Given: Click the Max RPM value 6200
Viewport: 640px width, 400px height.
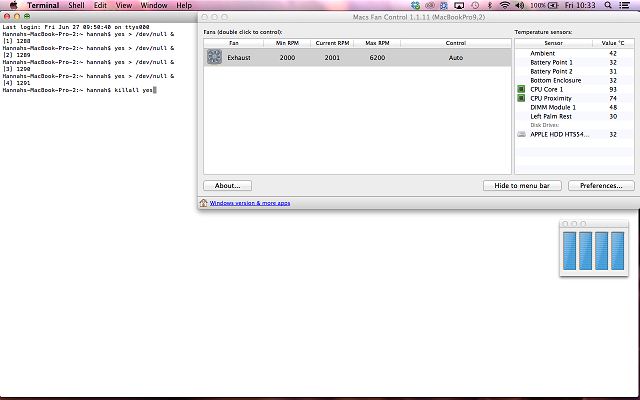Looking at the screenshot, I should [377, 58].
